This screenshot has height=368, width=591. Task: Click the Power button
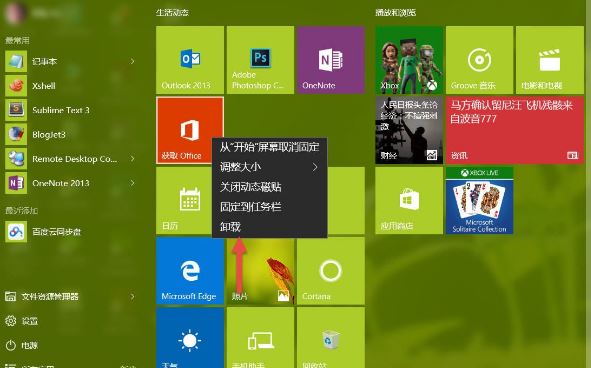(x=22, y=345)
